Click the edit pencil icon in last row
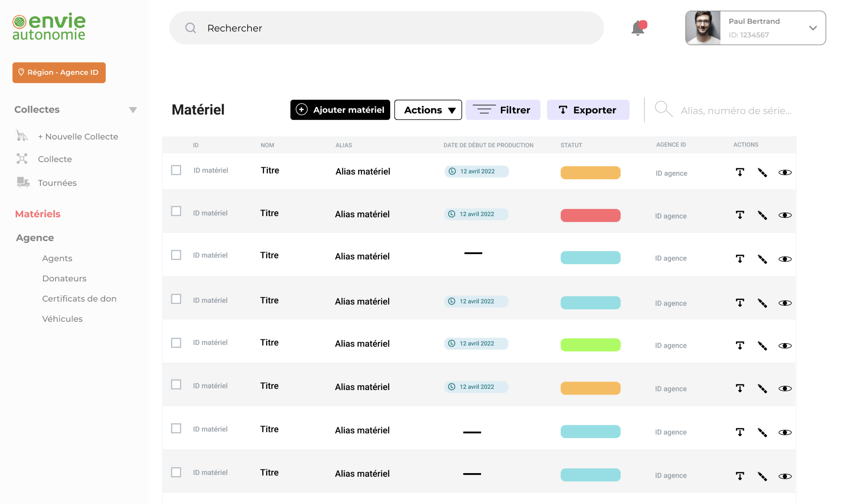 [762, 476]
